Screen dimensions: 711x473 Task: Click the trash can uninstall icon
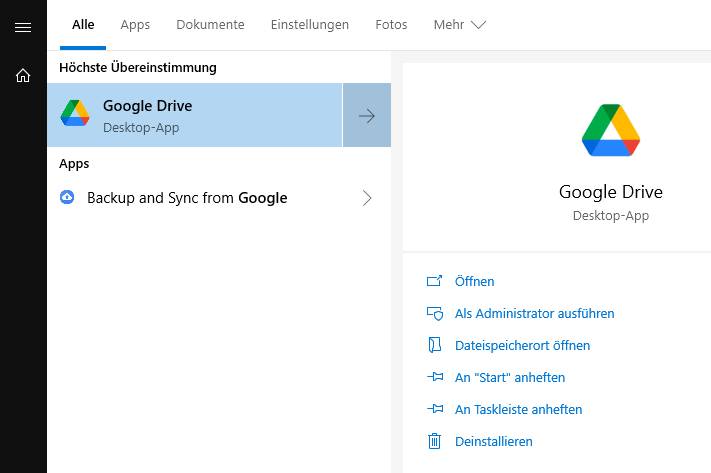434,441
